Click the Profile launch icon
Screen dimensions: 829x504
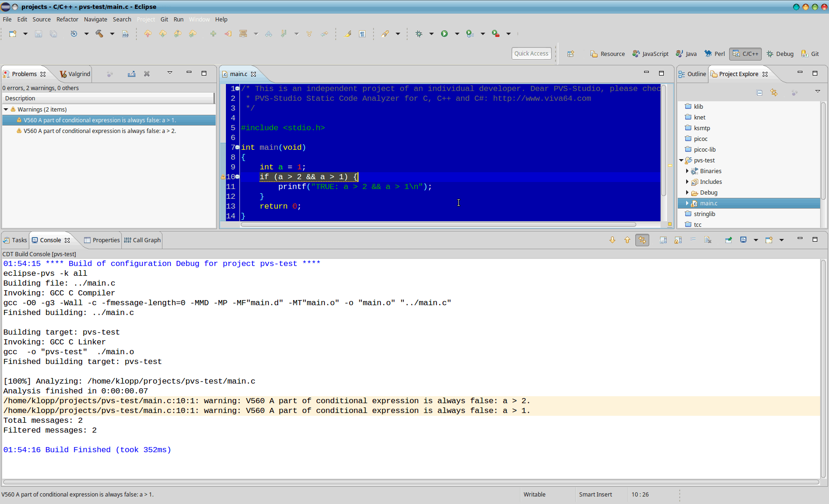(470, 34)
